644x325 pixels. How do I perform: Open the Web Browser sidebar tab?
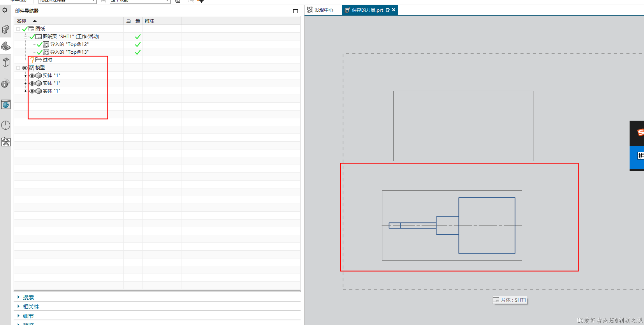(x=5, y=104)
